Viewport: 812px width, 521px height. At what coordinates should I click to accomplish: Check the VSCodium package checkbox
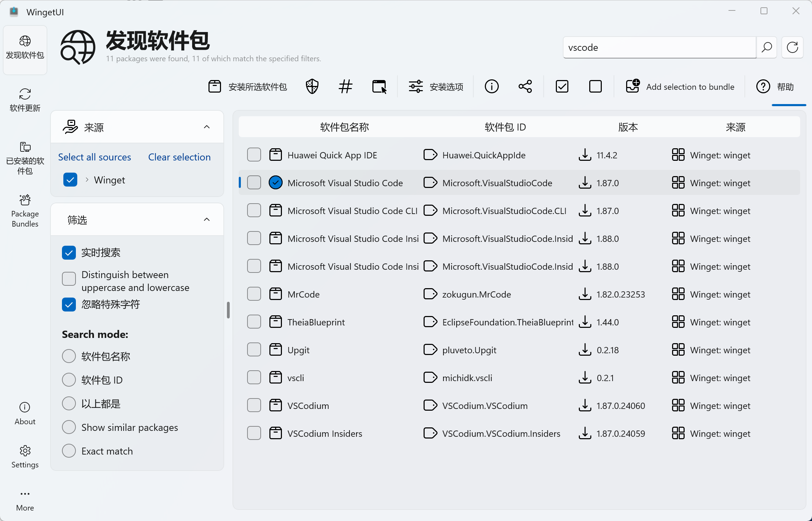tap(254, 405)
